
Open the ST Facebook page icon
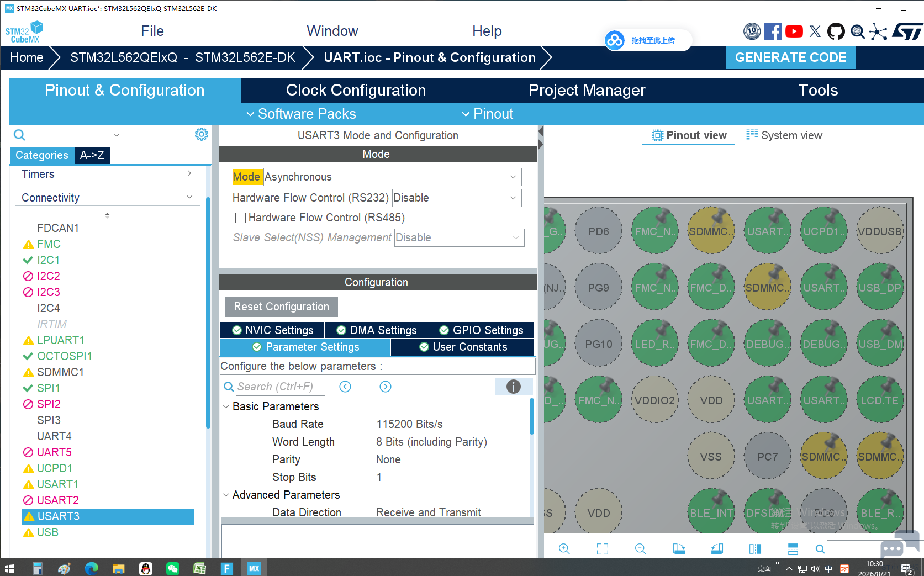click(x=773, y=31)
